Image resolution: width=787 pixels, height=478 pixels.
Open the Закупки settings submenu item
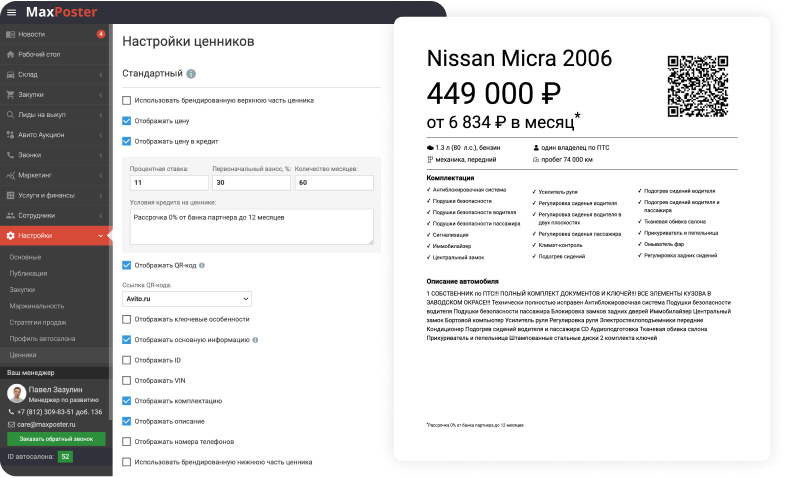click(x=22, y=290)
